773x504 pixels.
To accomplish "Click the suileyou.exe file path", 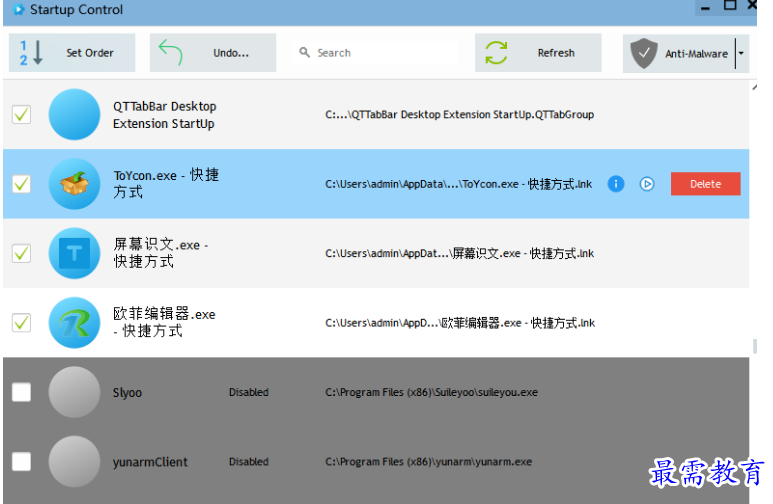I will [431, 393].
